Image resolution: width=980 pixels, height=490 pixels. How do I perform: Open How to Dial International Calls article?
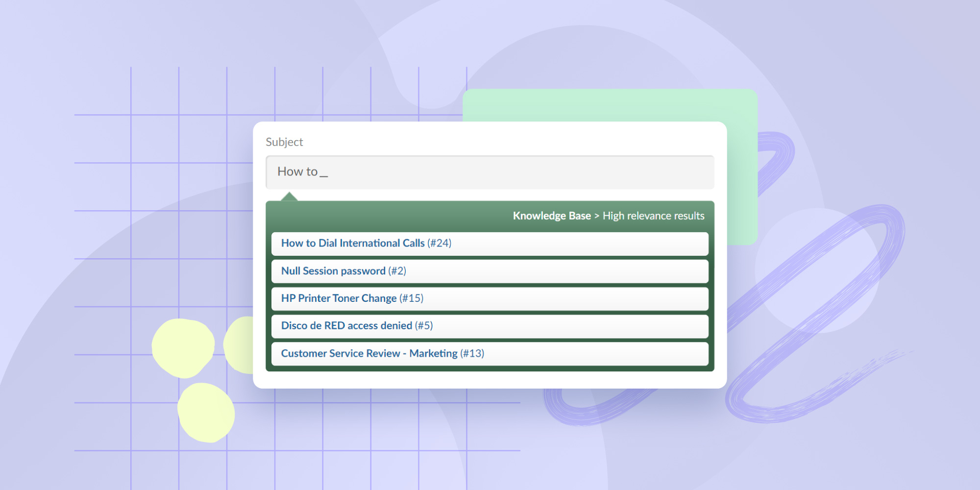coord(352,244)
